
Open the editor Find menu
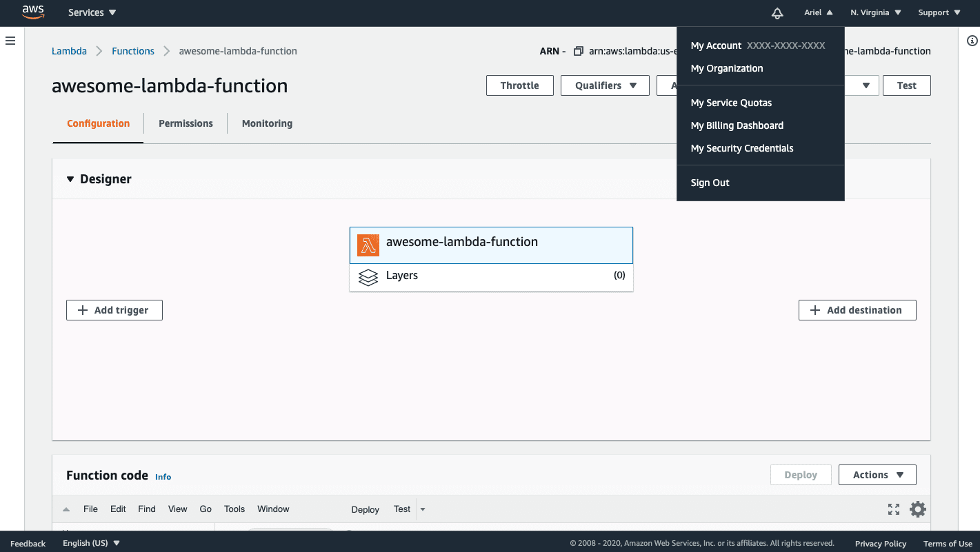147,509
